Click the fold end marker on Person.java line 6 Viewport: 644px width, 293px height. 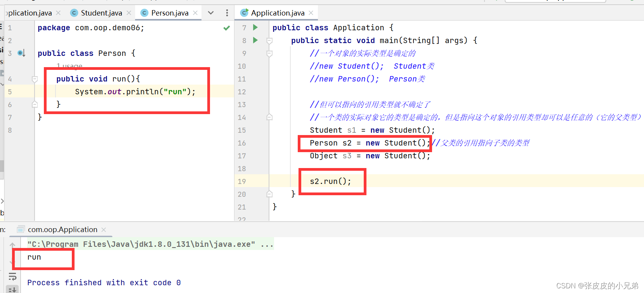pos(35,104)
